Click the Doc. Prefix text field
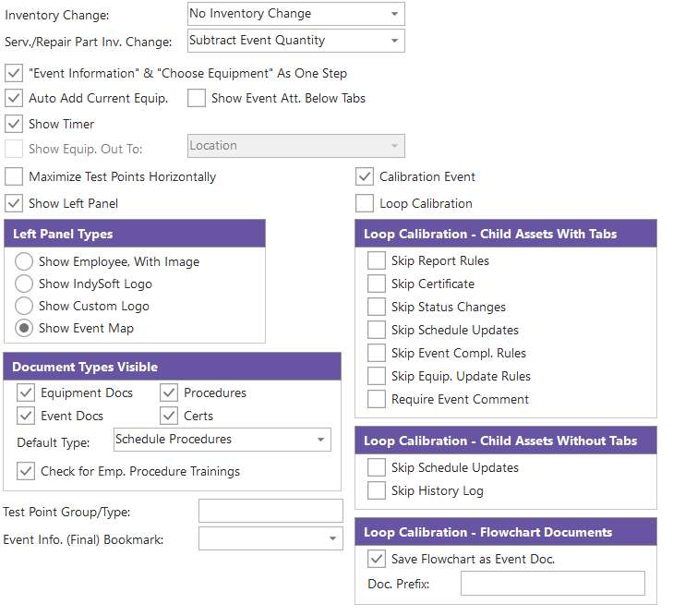The image size is (673, 616). 552,584
